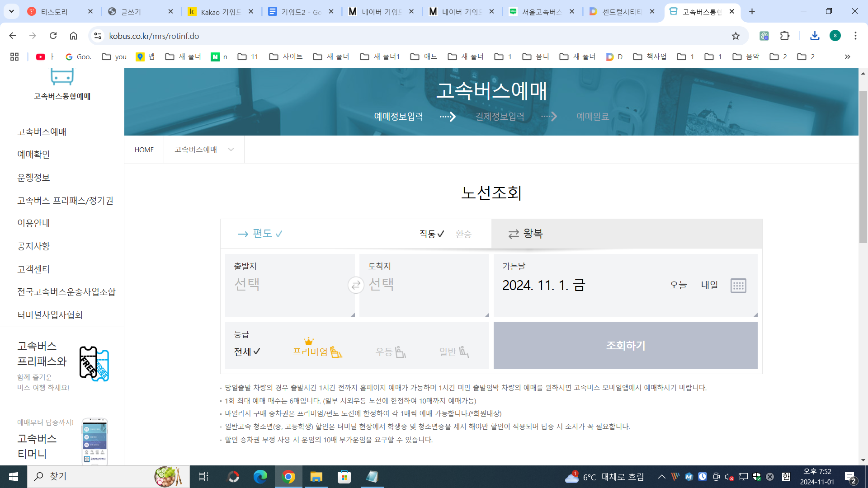Select 우등 bus grade option

click(x=391, y=352)
